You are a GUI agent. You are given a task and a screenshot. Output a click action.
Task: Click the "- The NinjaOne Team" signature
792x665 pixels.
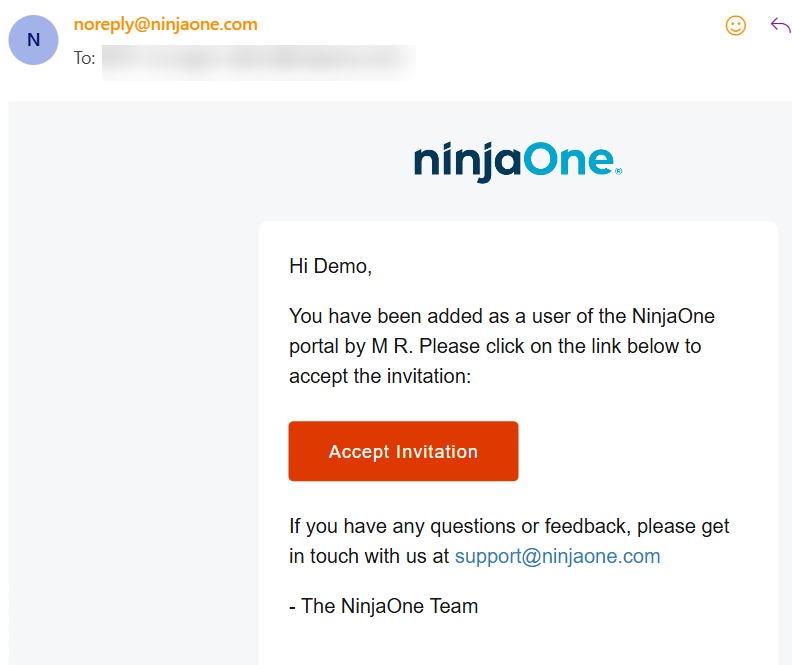pos(383,606)
